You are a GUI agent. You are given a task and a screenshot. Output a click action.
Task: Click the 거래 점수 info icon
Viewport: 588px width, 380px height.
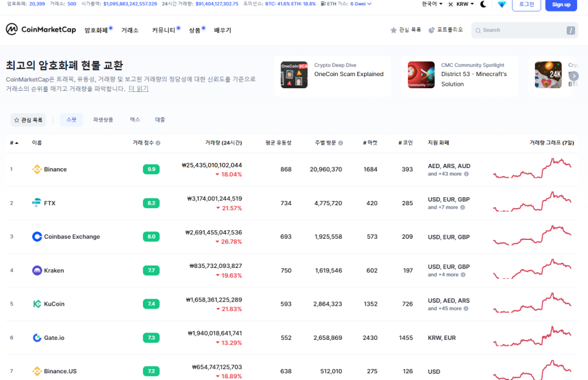pyautogui.click(x=158, y=143)
